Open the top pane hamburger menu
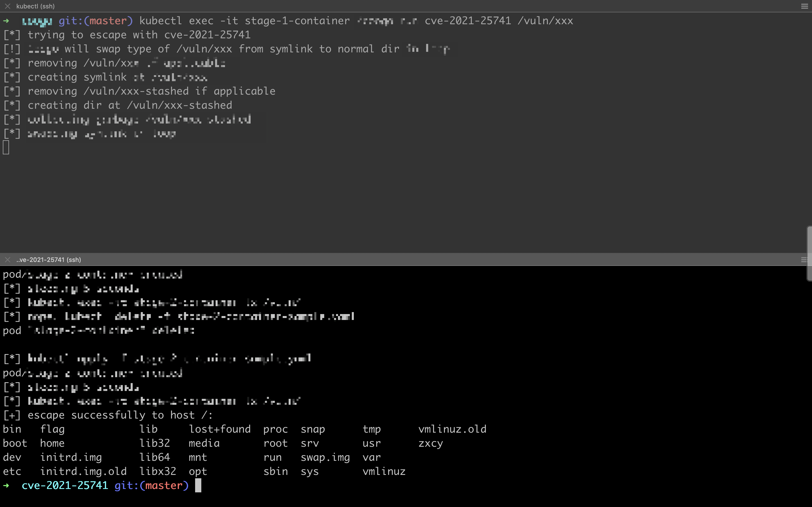 point(804,6)
